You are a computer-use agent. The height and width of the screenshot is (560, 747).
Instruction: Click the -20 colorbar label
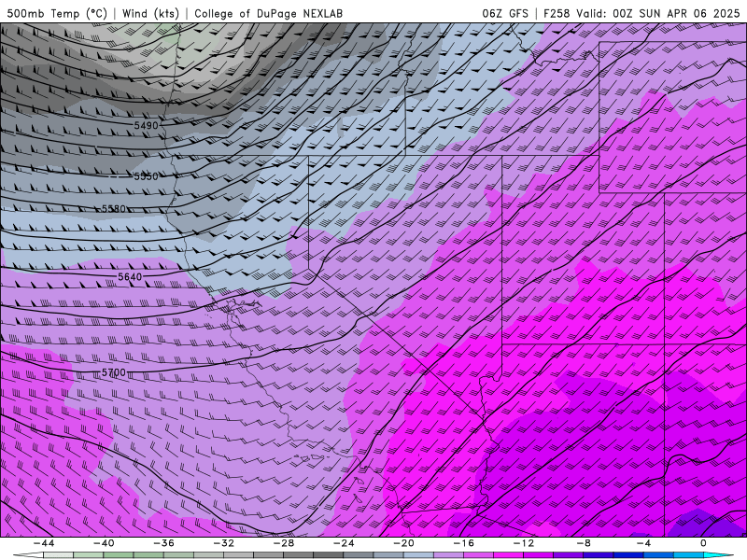(x=403, y=543)
